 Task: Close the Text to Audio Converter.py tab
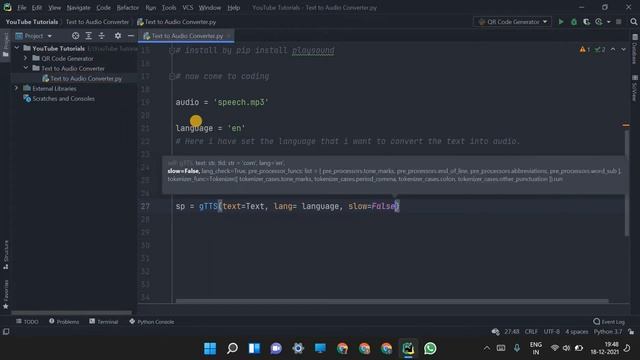229,36
